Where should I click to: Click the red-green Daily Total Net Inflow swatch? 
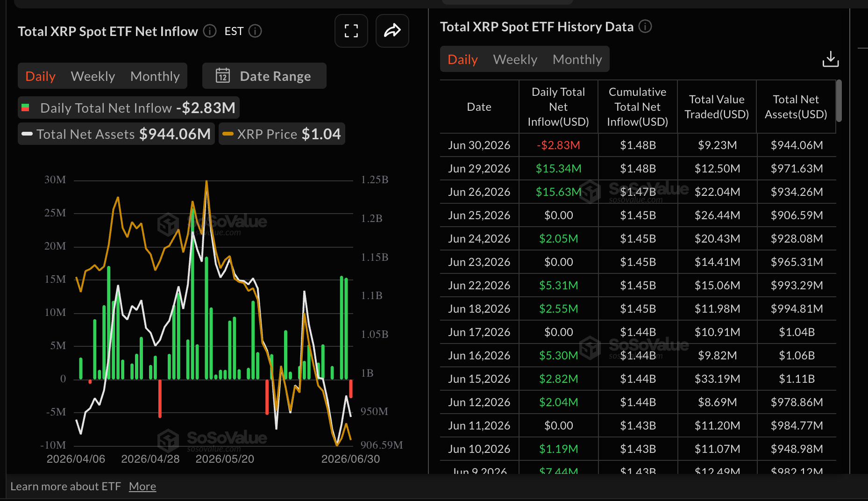point(26,108)
